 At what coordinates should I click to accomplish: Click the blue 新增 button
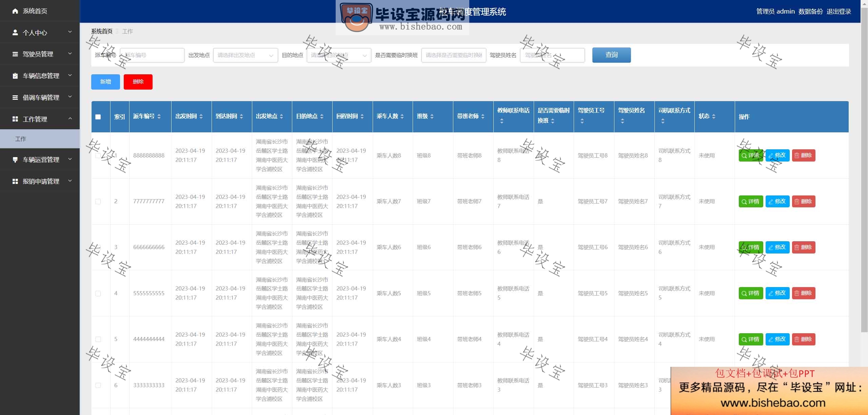(x=105, y=82)
